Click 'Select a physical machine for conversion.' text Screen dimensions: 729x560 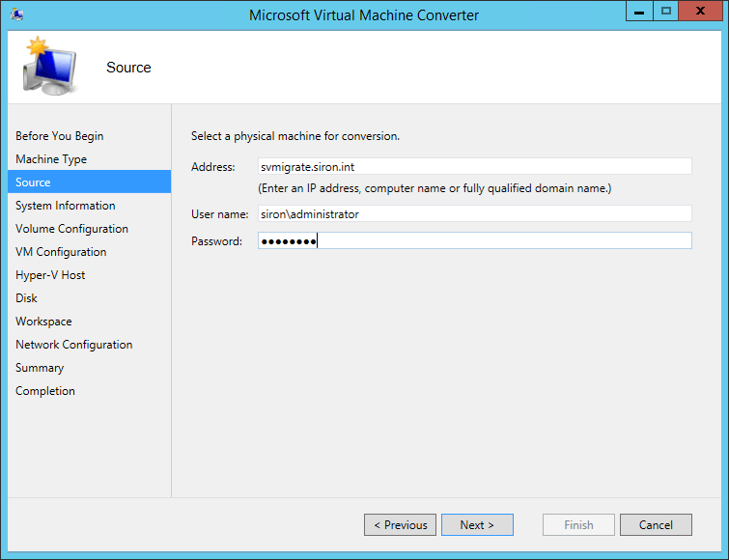[295, 136]
